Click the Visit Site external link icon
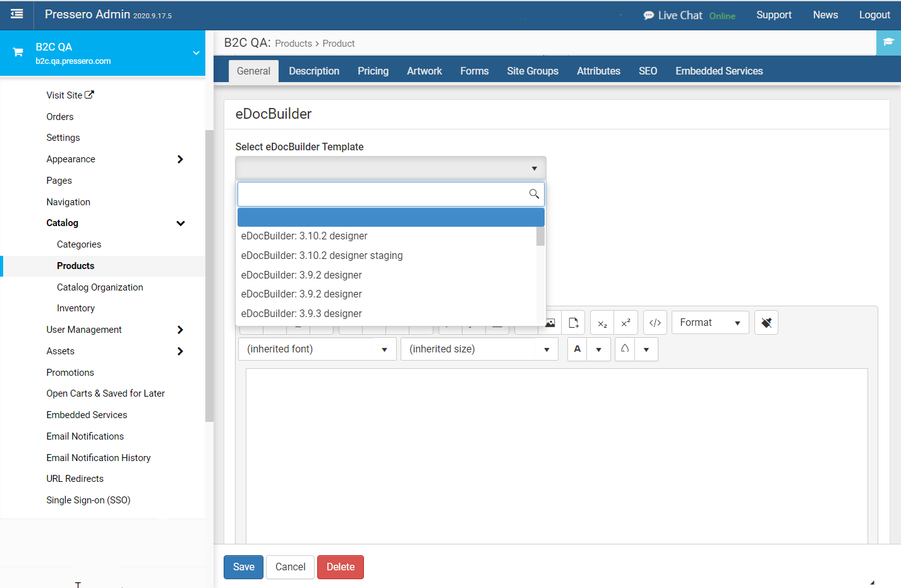901x588 pixels. tap(90, 95)
